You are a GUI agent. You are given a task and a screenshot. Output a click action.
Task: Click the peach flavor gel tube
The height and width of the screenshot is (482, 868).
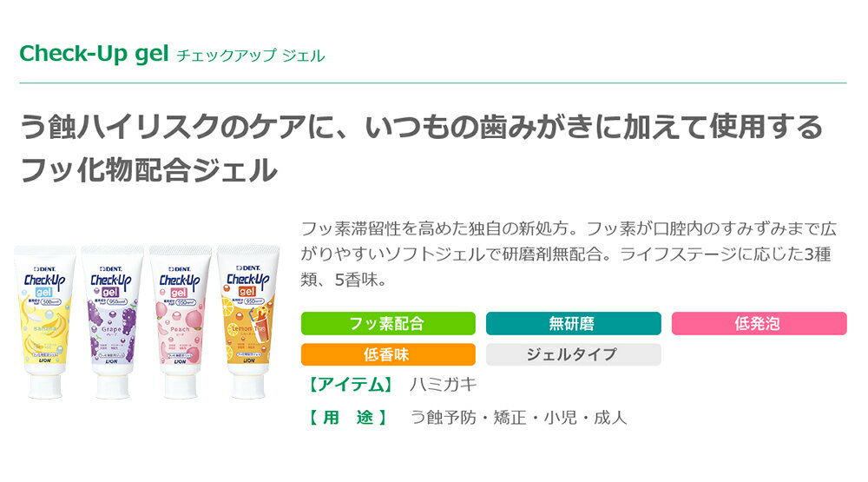pyautogui.click(x=181, y=322)
